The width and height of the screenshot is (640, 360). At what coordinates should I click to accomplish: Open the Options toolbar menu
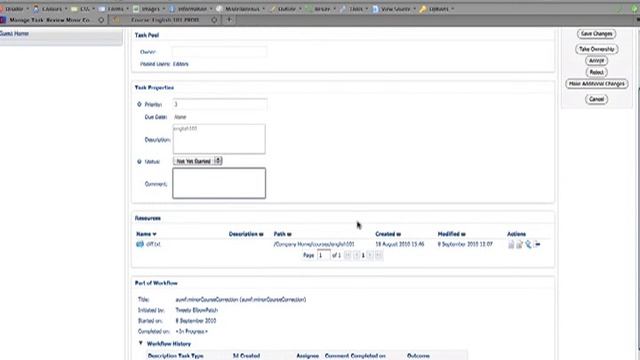click(437, 9)
